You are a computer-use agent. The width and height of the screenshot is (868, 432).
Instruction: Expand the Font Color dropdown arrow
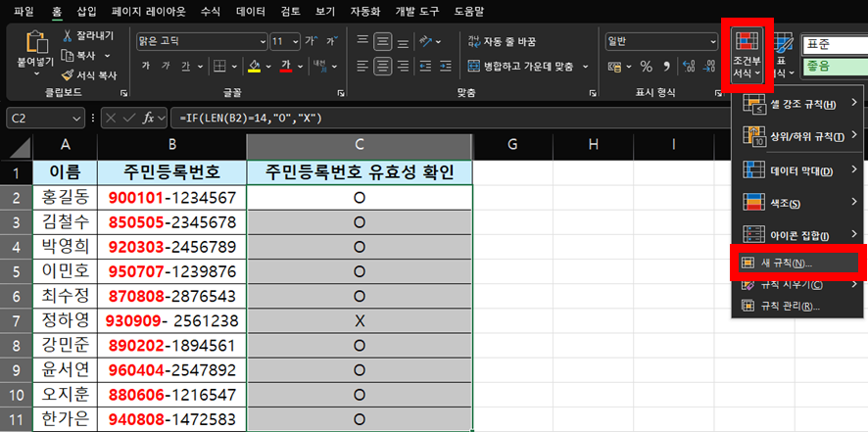(300, 67)
